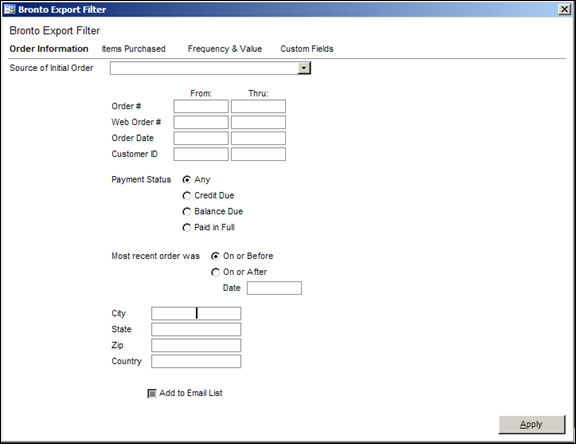This screenshot has height=444, width=576.
Task: Click the Order Date Thru field
Action: [x=258, y=138]
